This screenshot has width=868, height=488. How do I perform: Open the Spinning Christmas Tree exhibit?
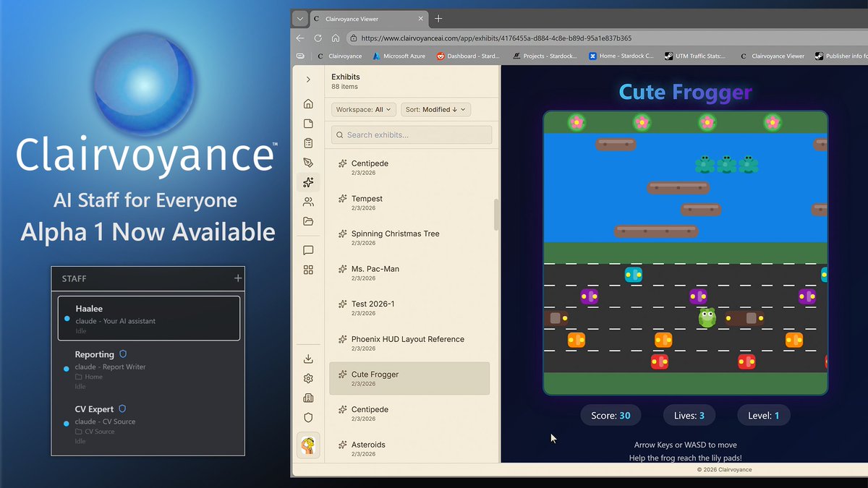tap(409, 238)
